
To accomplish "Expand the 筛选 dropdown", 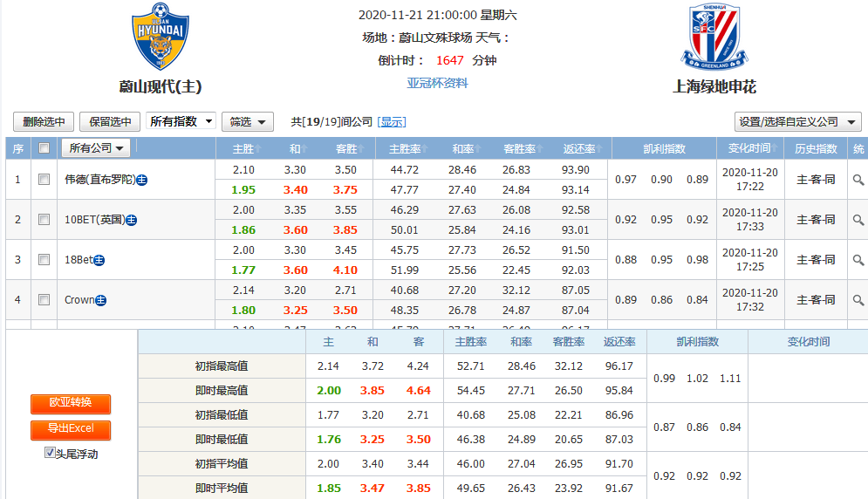I will point(248,122).
